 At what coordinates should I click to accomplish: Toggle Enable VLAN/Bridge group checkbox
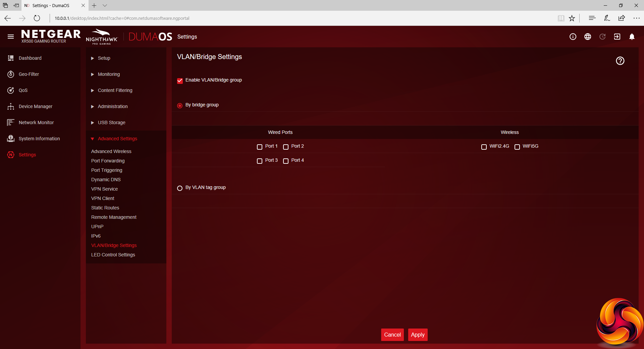pos(180,81)
